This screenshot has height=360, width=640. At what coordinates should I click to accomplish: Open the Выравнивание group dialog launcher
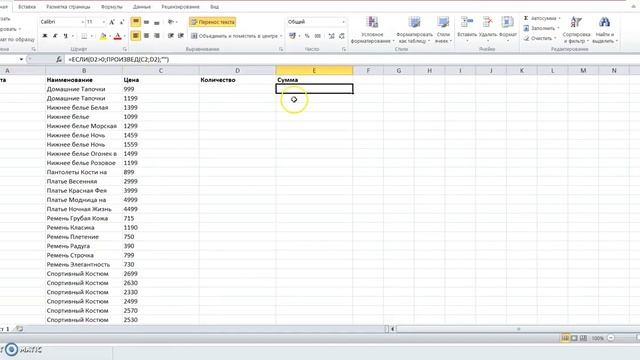[281, 49]
